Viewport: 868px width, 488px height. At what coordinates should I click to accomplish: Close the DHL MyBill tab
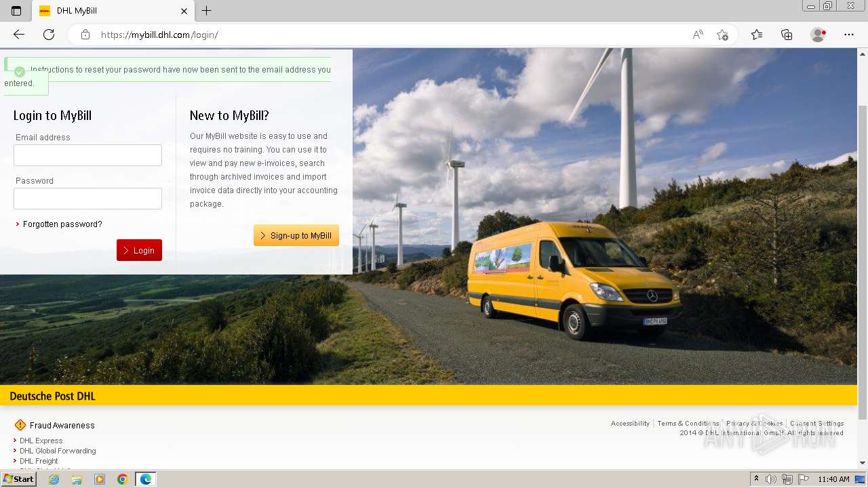184,11
